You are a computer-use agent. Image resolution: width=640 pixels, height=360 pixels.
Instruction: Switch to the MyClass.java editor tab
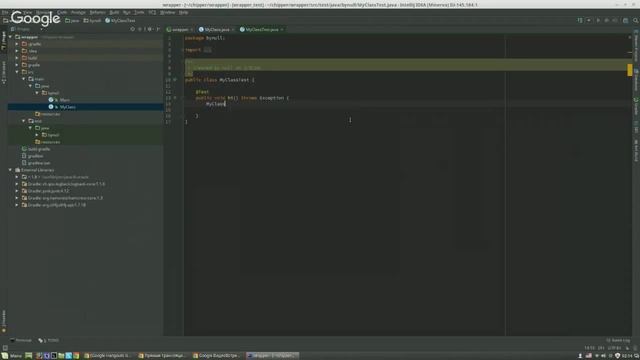coord(217,29)
